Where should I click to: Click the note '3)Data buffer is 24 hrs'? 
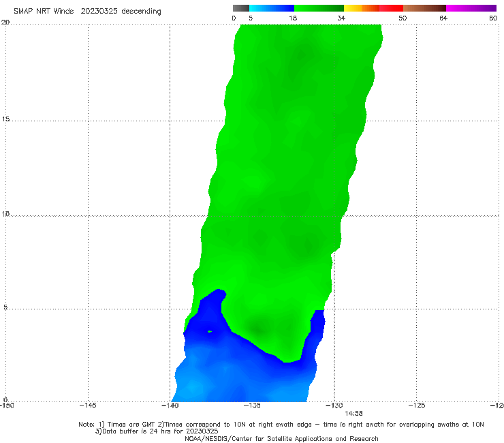(157, 431)
